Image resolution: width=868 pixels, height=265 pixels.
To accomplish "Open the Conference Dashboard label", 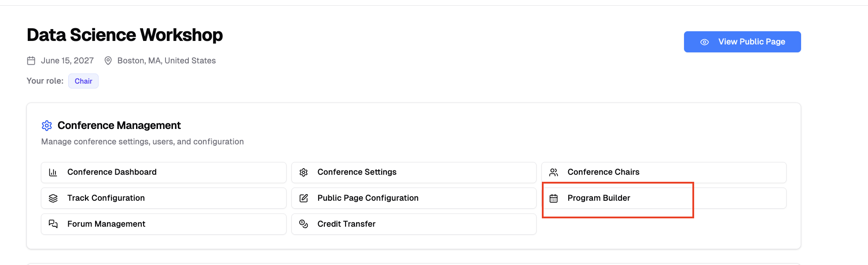I will (x=112, y=172).
